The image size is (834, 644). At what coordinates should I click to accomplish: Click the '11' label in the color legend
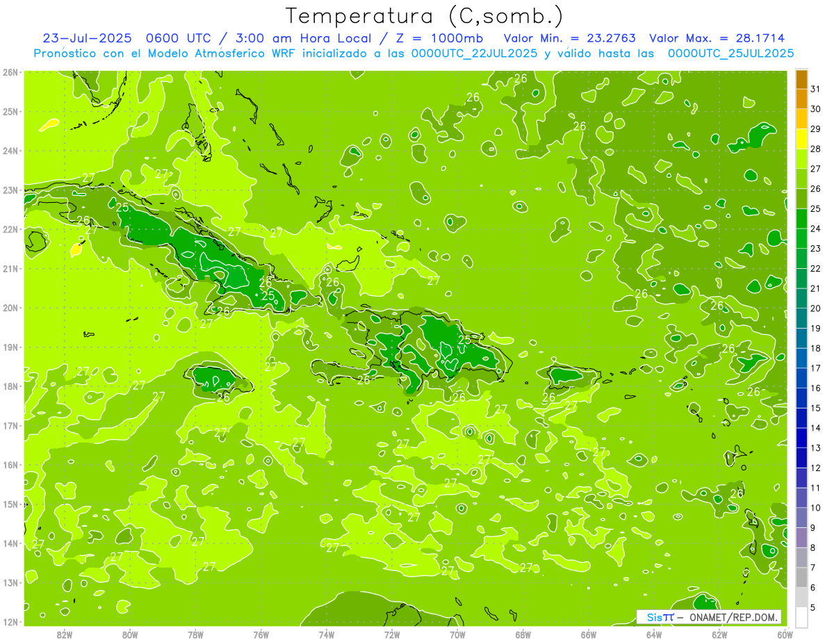(x=815, y=488)
